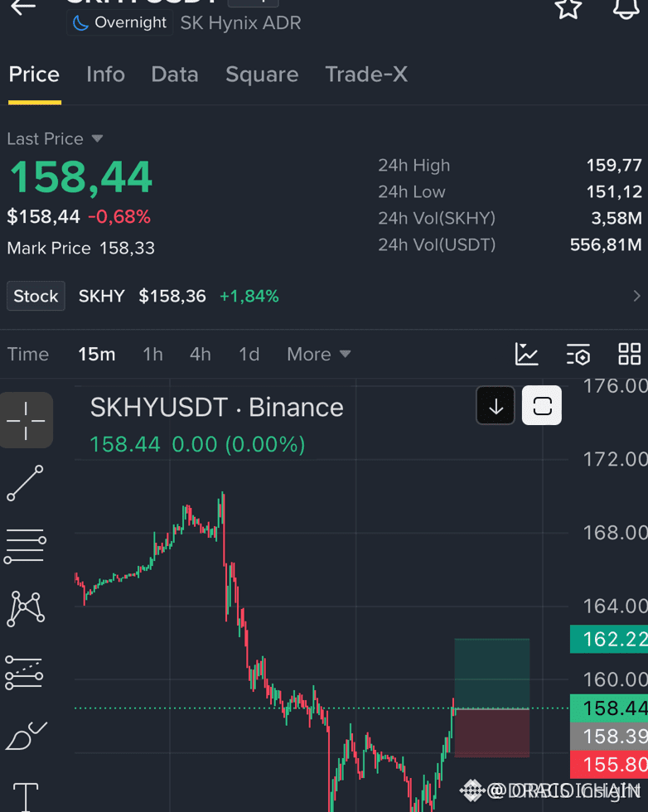Viewport: 648px width, 812px height.
Task: Select the long position projection tool
Action: point(25,672)
